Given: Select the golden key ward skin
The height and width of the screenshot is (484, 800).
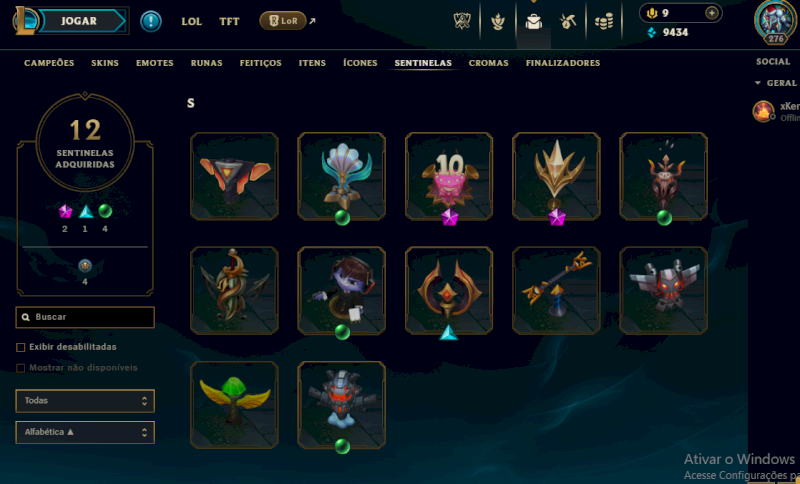Looking at the screenshot, I should 556,291.
